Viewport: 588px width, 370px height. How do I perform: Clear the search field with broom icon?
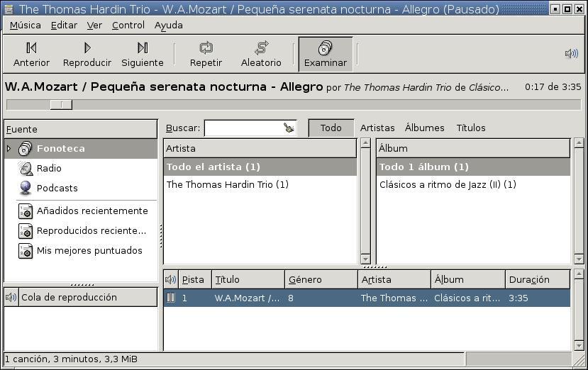pyautogui.click(x=289, y=128)
